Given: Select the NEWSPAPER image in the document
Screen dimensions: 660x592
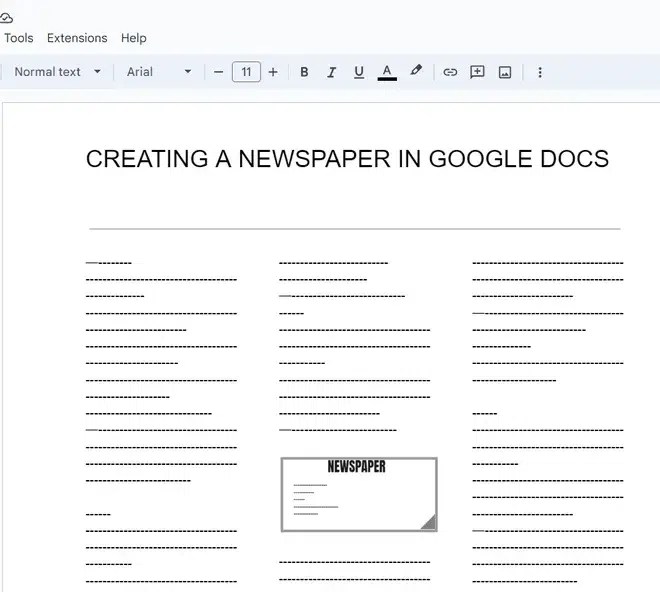Looking at the screenshot, I should coord(359,494).
